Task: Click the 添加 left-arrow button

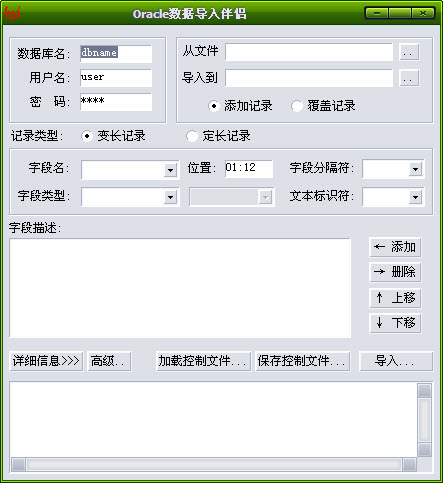Action: click(x=395, y=247)
